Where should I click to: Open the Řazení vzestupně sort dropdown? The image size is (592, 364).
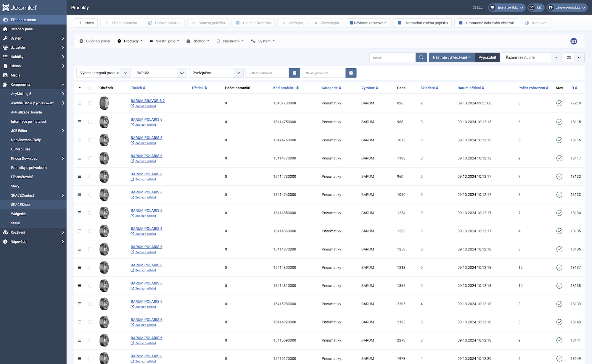tap(532, 57)
